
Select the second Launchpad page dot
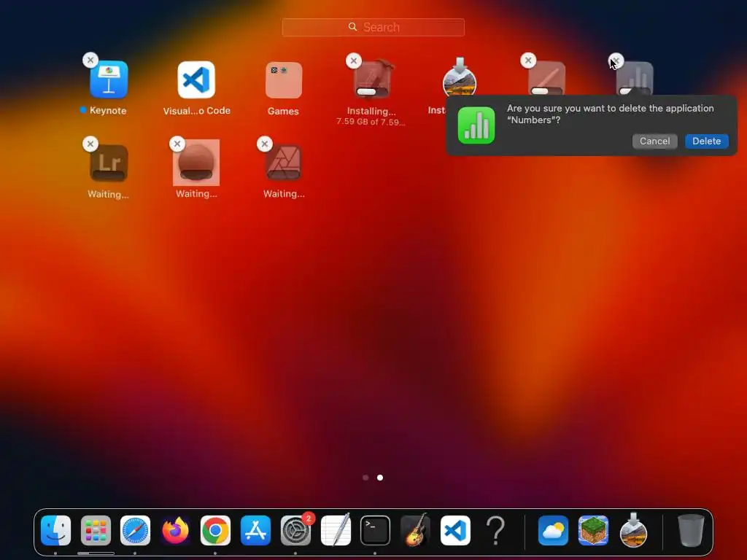point(380,477)
